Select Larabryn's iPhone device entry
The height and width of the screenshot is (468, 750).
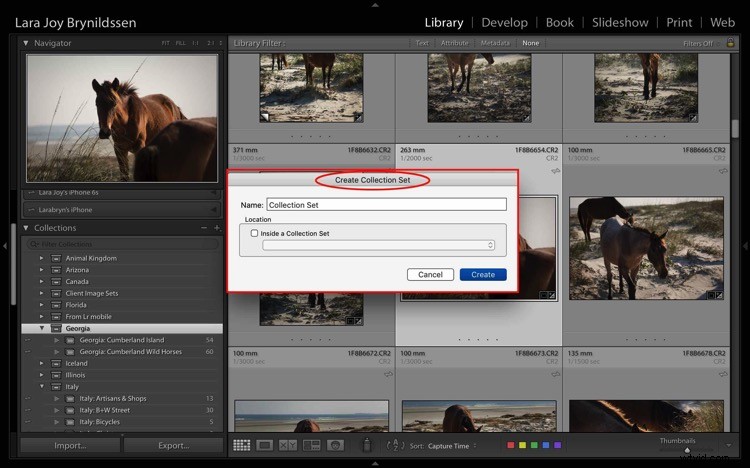[121, 210]
